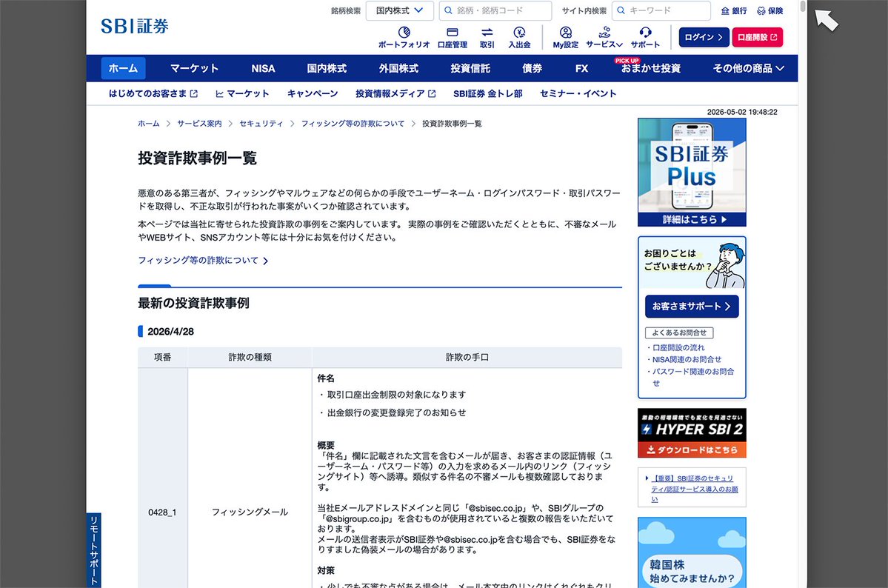Image resolution: width=888 pixels, height=588 pixels.
Task: Open the マーケット sub-navigation link
Action: pos(242,93)
